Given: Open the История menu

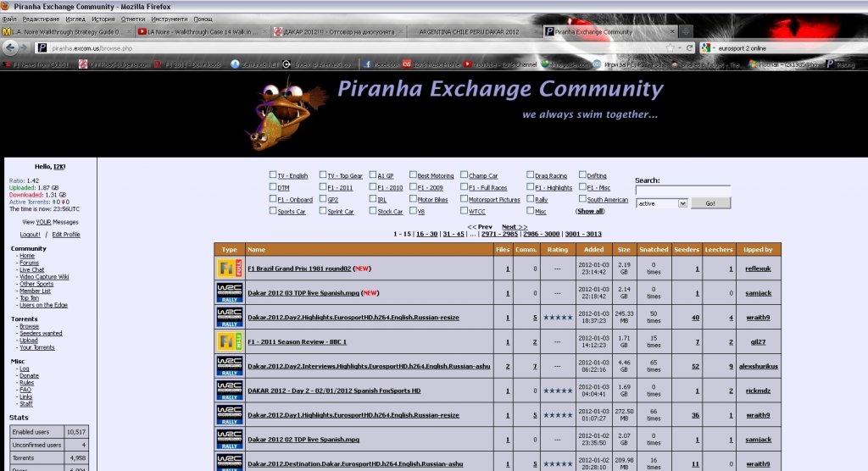Looking at the screenshot, I should (103, 19).
